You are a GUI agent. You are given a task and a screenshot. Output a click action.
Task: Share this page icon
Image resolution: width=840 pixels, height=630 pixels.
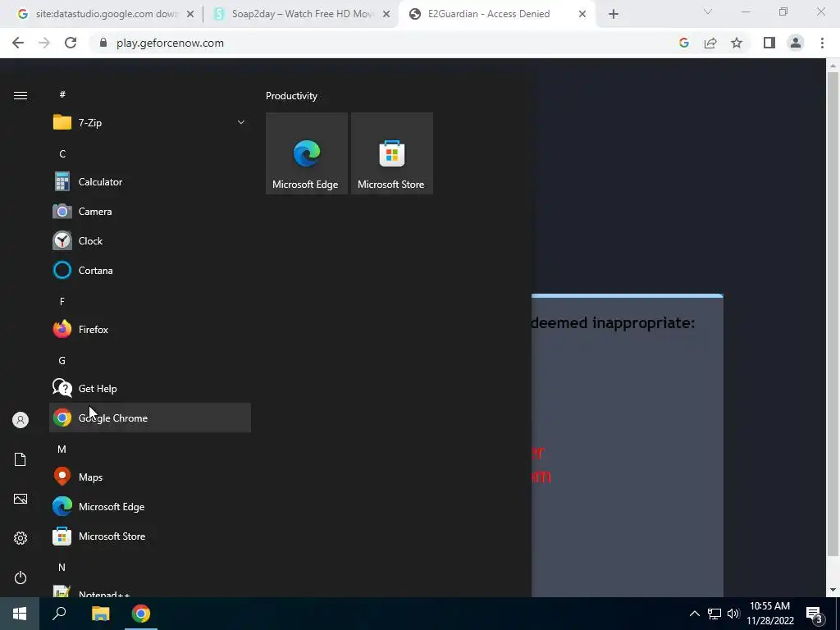tap(710, 43)
